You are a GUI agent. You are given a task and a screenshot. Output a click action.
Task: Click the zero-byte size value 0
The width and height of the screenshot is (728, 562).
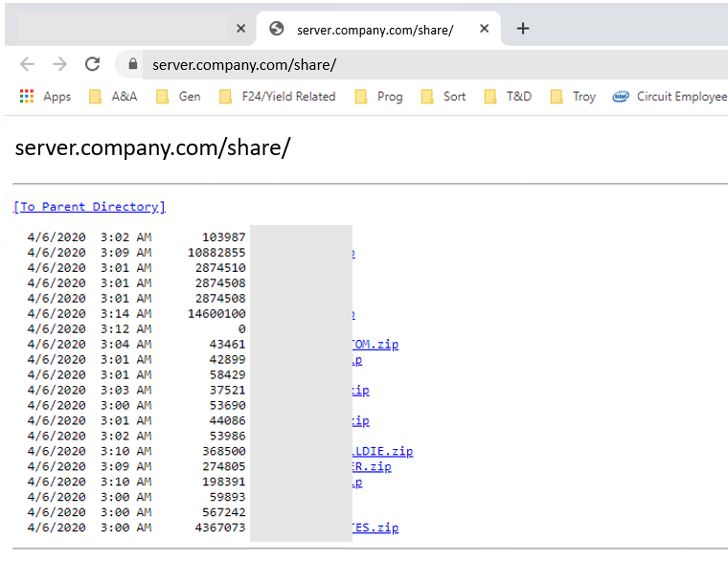(x=242, y=329)
